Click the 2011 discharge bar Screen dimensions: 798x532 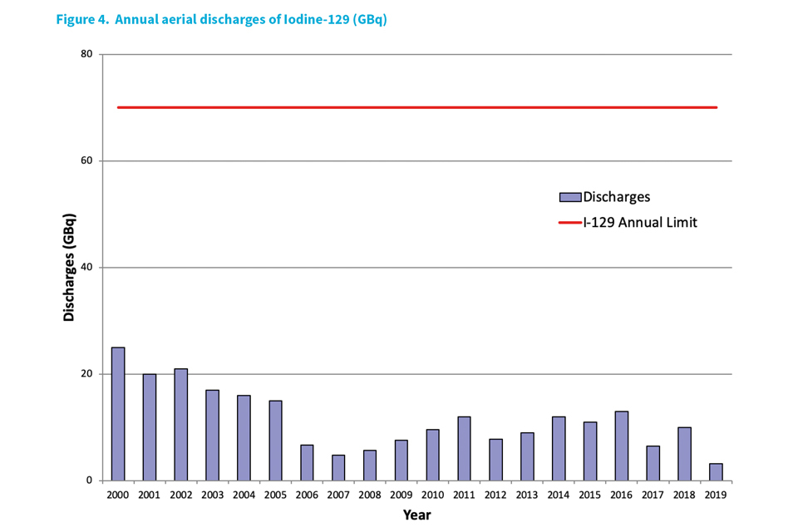point(464,449)
